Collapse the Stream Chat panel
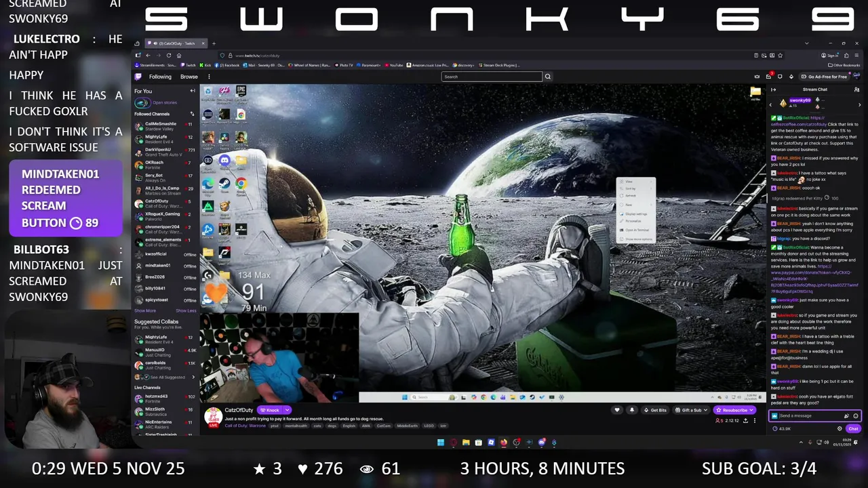This screenshot has height=488, width=868. coord(773,89)
